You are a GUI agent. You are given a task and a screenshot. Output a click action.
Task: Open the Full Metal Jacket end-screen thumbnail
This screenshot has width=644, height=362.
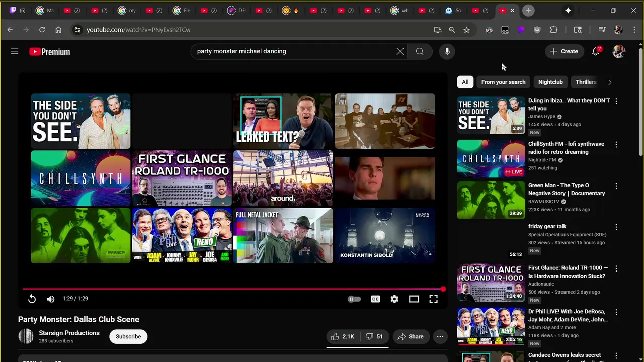point(283,236)
